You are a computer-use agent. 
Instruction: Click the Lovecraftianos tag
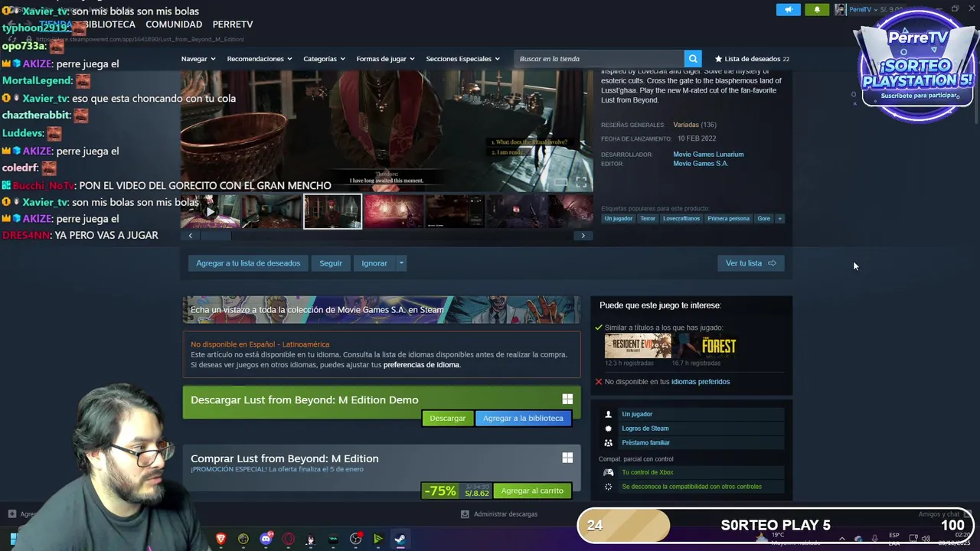(x=681, y=219)
